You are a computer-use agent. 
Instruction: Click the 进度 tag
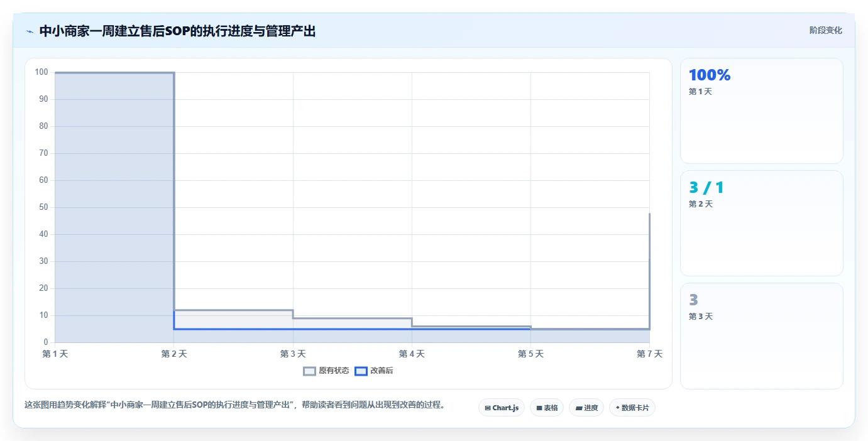[x=586, y=408]
